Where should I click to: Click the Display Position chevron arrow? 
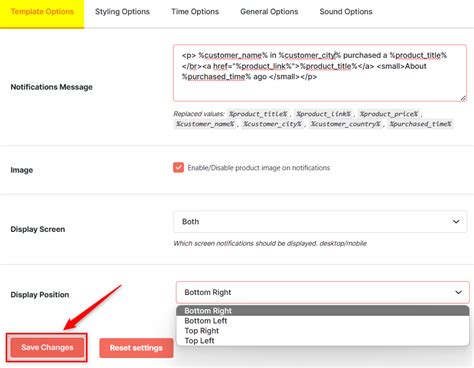click(x=458, y=292)
